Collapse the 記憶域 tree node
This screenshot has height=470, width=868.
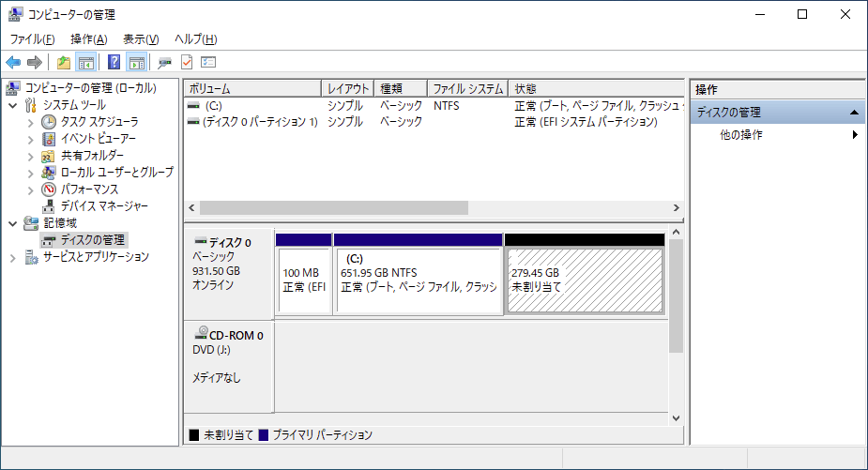(13, 223)
